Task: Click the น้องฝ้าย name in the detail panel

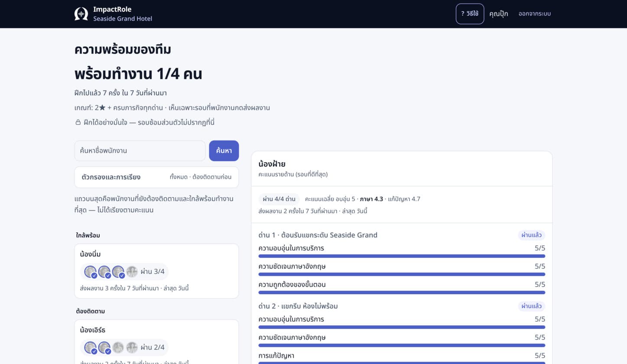Action: 272,164
